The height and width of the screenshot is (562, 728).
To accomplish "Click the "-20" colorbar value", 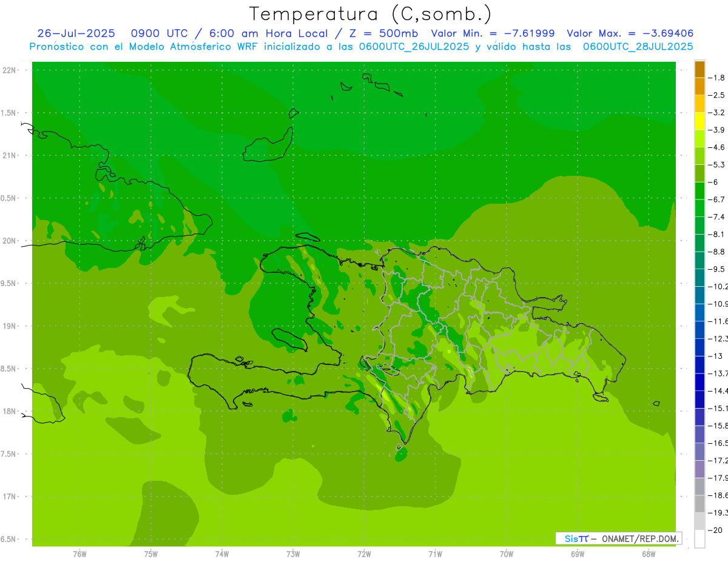I will [x=716, y=530].
